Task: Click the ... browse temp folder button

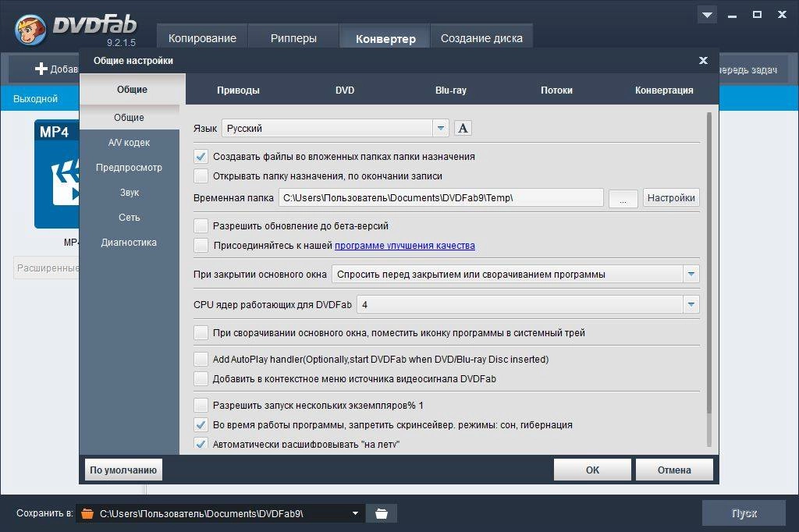Action: pos(623,198)
